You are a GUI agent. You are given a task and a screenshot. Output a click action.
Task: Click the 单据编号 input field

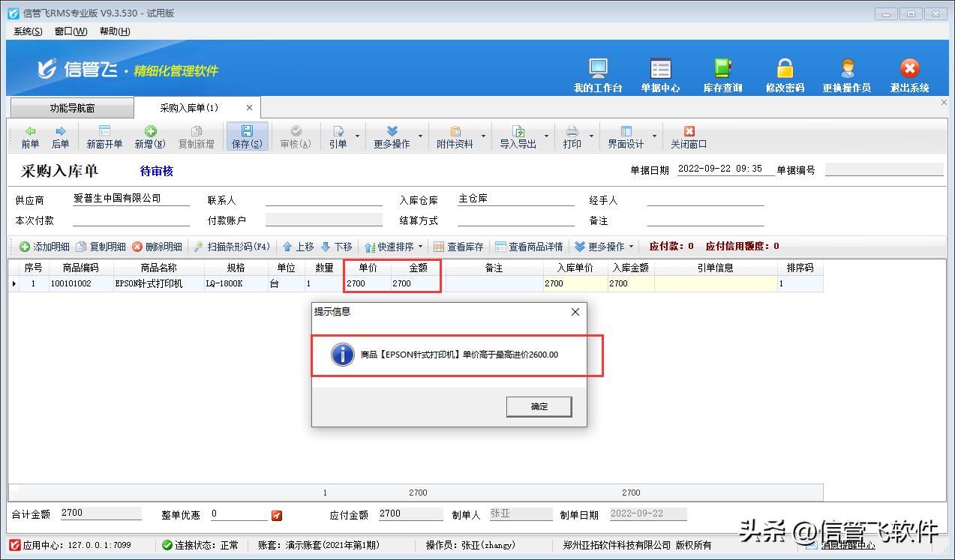pos(884,169)
